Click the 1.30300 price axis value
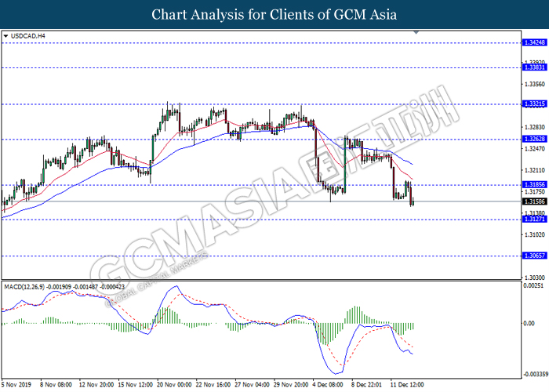The width and height of the screenshot is (549, 392). click(x=535, y=278)
